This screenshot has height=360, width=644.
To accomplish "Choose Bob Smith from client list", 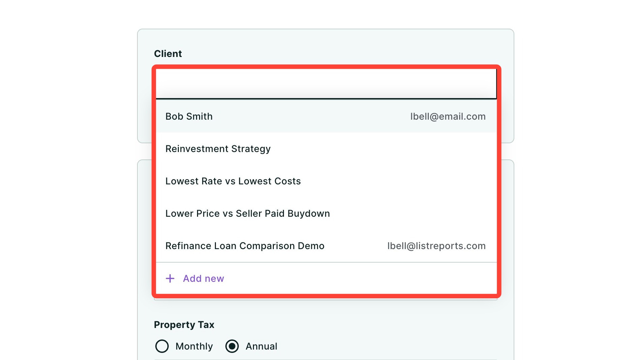I will (x=326, y=116).
